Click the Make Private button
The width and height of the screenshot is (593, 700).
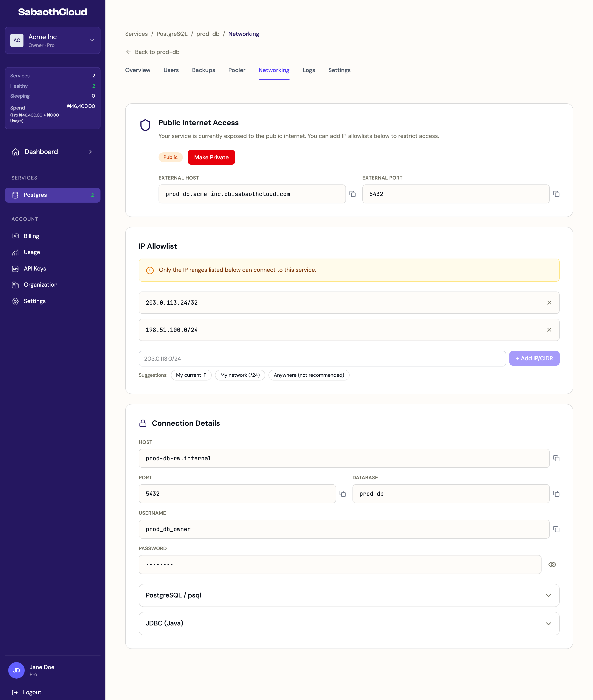click(211, 157)
